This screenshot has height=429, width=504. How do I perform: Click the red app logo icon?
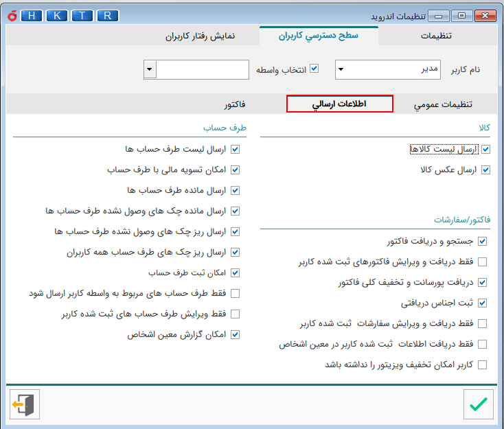[10, 15]
